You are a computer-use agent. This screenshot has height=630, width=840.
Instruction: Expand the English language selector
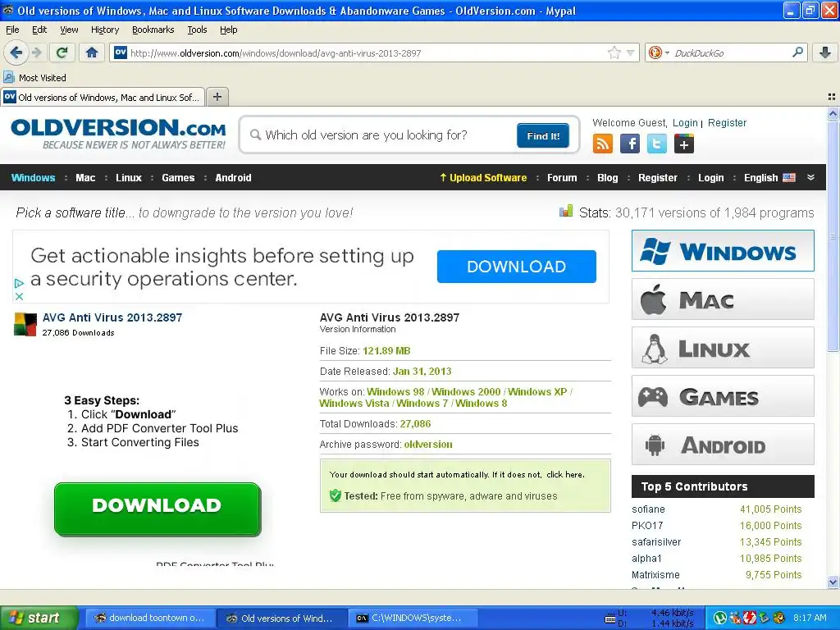pos(769,178)
